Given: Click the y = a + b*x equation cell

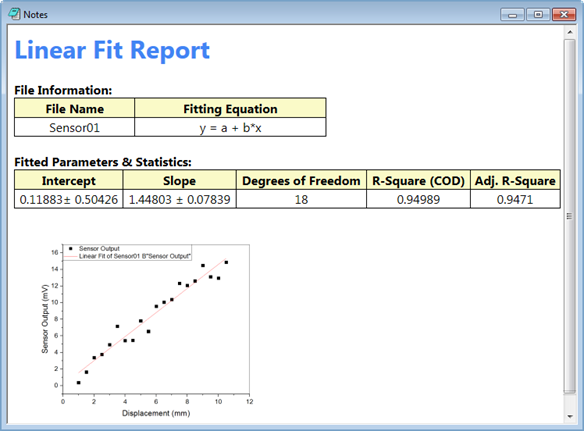Looking at the screenshot, I should [230, 128].
